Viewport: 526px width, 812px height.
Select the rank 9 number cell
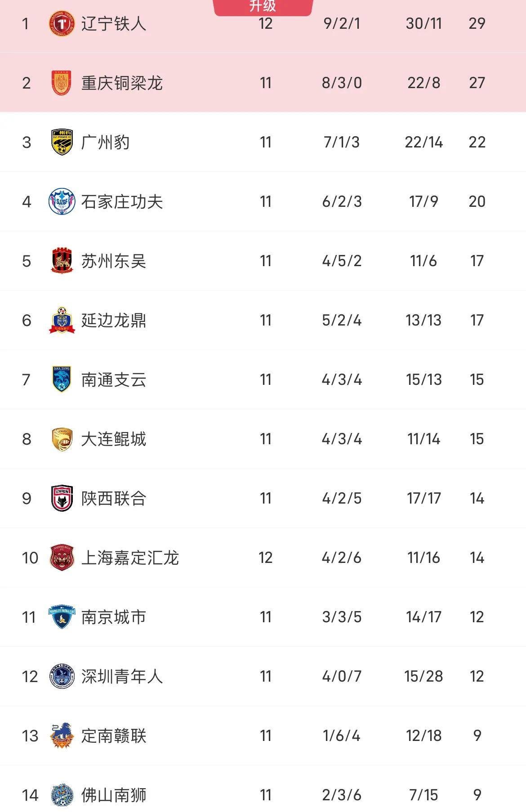[x=27, y=499]
